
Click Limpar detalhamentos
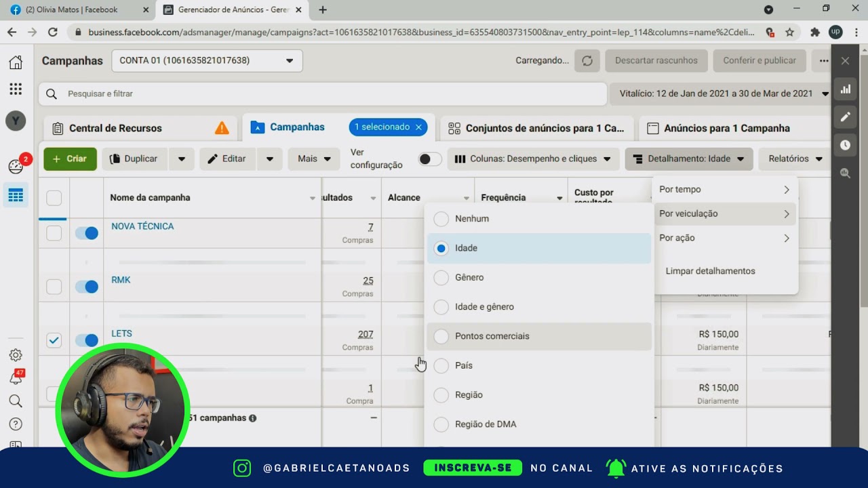pos(710,271)
